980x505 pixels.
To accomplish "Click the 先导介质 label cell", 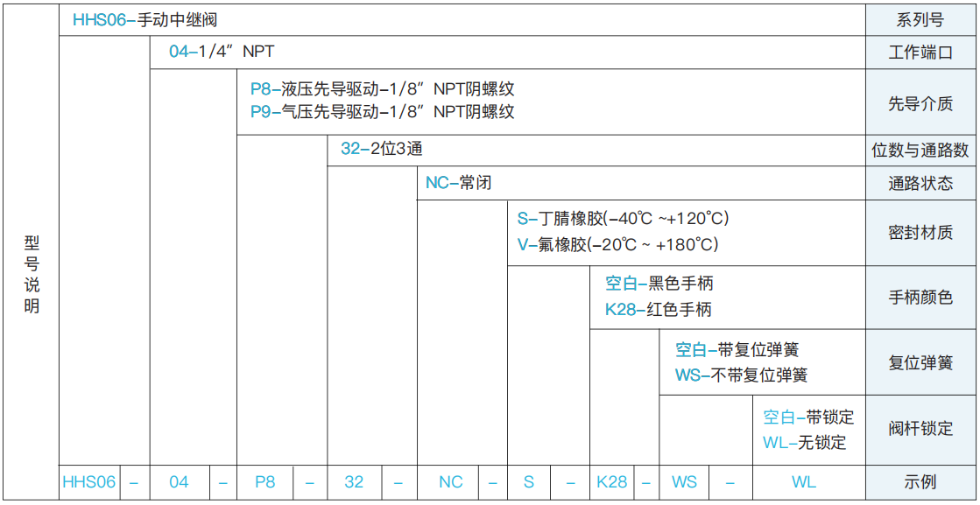I will click(x=920, y=103).
